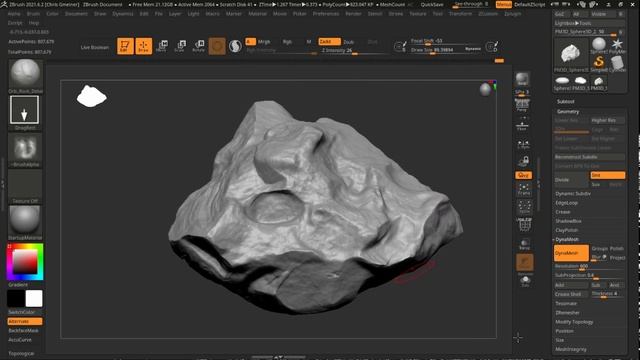
Task: Click the BPR render icon
Action: point(522,79)
